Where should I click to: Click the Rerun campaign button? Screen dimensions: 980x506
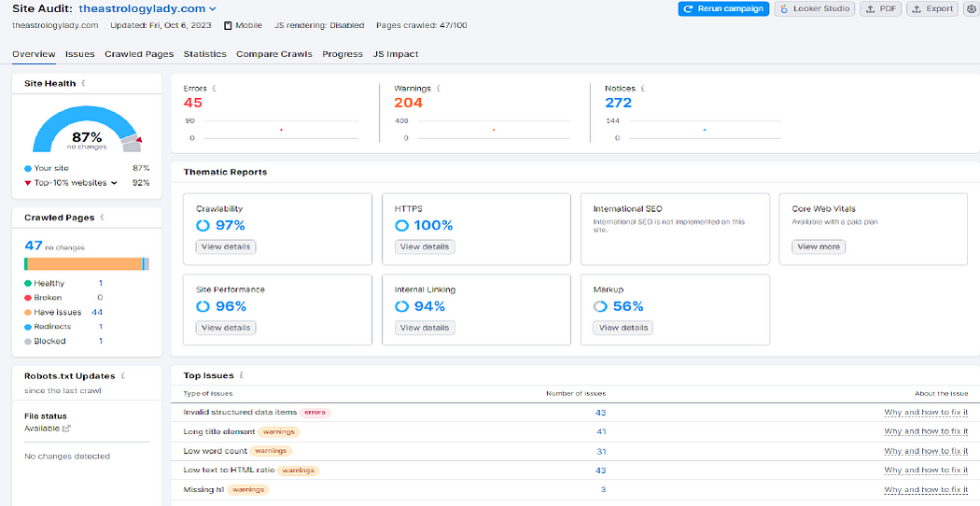point(723,8)
